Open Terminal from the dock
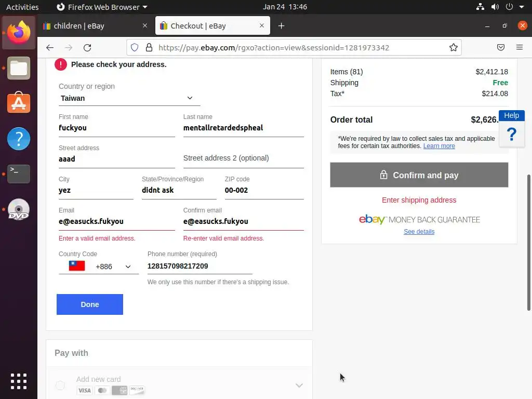The image size is (532, 399). coord(19,174)
